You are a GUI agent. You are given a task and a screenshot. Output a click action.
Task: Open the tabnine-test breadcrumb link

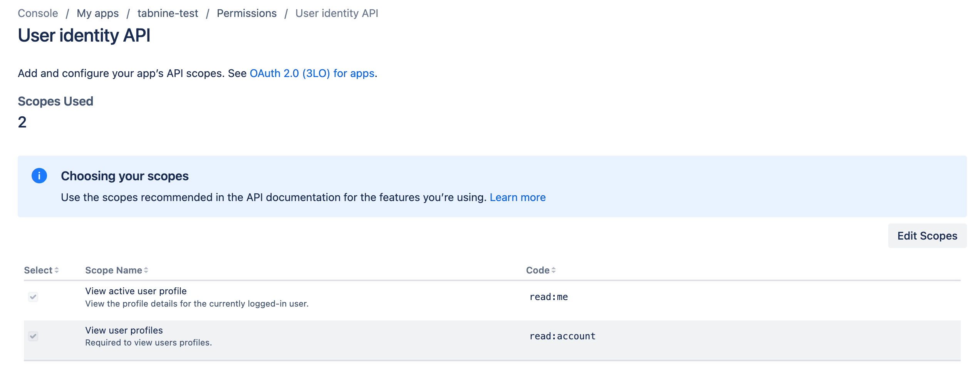pos(168,13)
